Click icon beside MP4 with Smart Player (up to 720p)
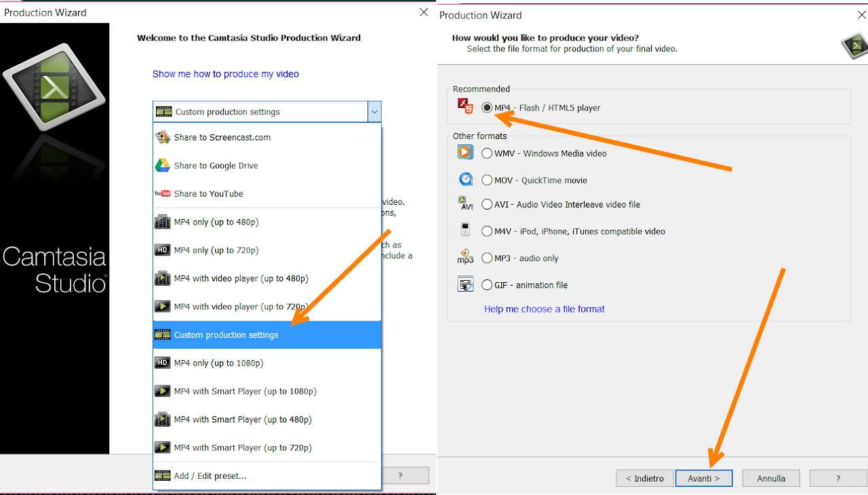 [x=163, y=448]
